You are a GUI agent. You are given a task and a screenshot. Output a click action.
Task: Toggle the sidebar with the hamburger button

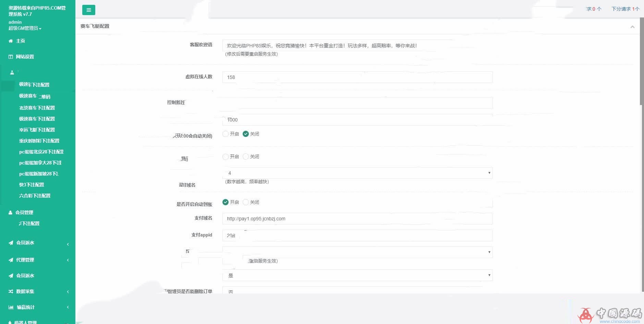click(x=89, y=10)
